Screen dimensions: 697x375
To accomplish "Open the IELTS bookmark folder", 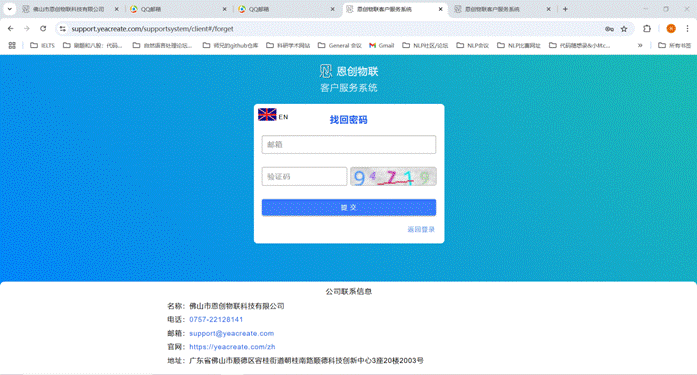I will click(x=42, y=45).
